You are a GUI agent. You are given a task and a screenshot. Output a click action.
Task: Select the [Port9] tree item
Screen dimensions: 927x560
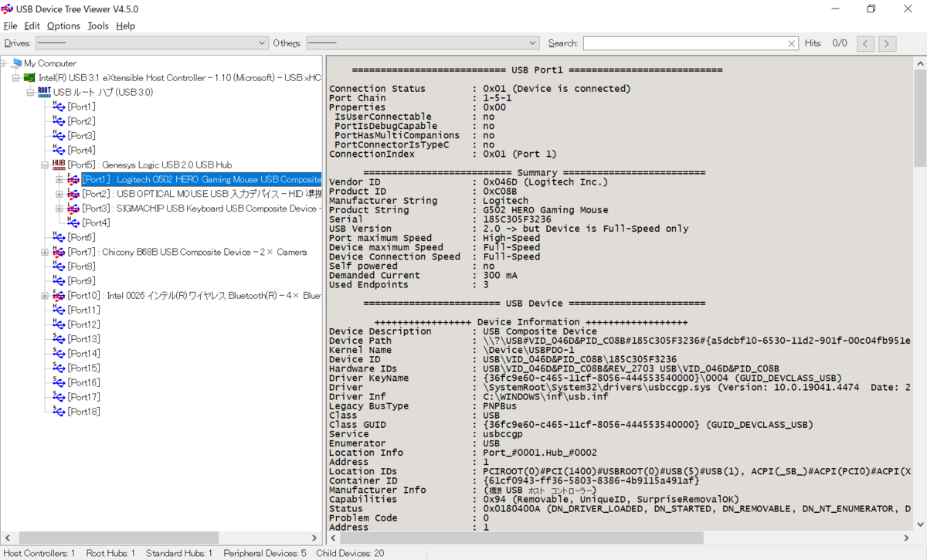[82, 280]
